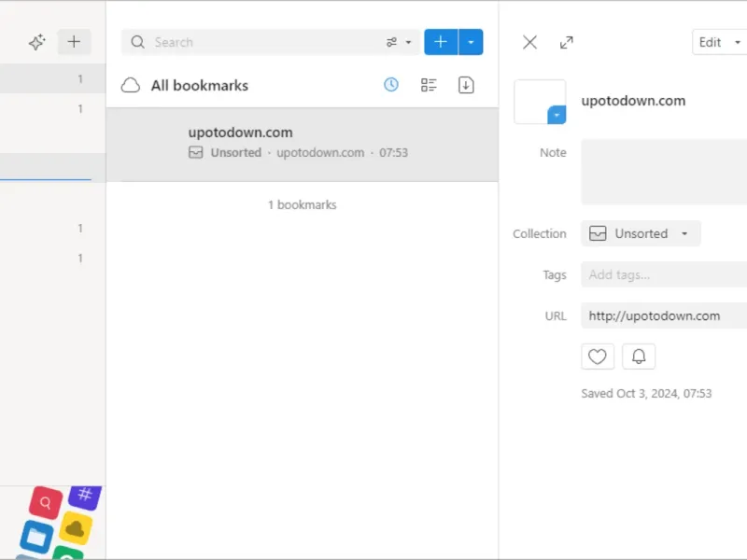Click the AI sparkle icon in sidebar
Screen dimensions: 747x560
pos(37,42)
